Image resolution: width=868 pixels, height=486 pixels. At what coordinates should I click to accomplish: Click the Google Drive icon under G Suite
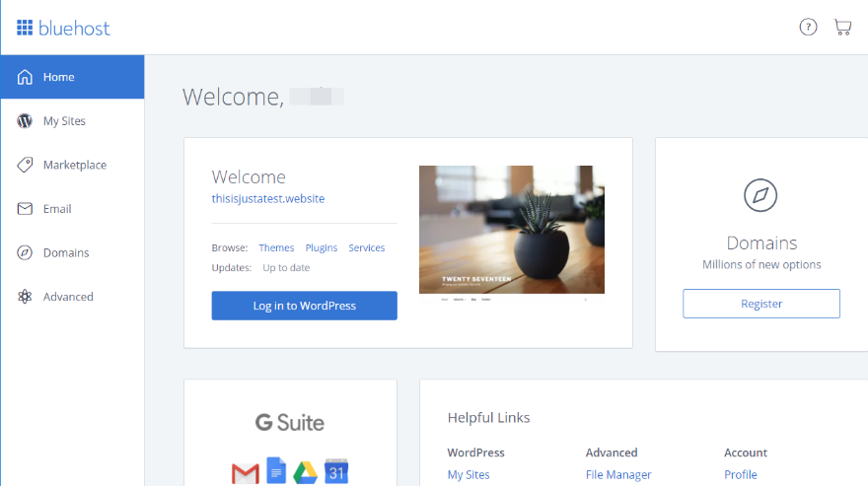coord(305,473)
